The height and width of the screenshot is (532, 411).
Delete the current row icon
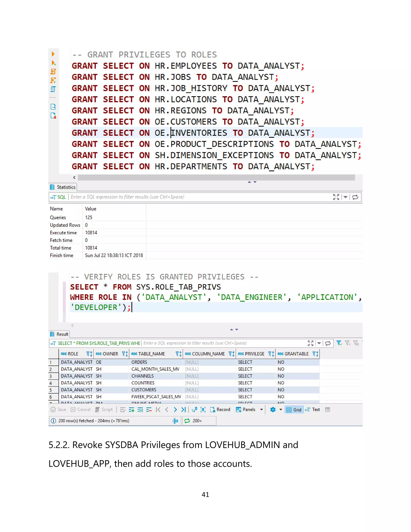pyautogui.click(x=149, y=410)
